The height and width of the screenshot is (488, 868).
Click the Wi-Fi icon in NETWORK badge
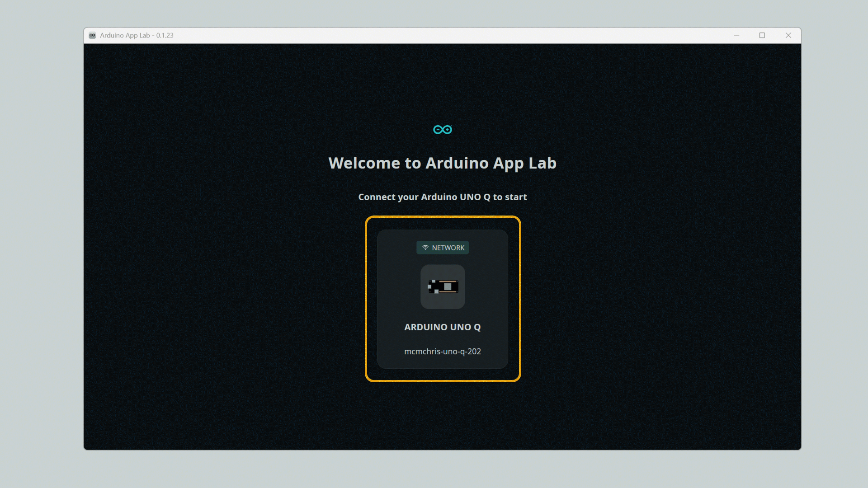point(425,248)
